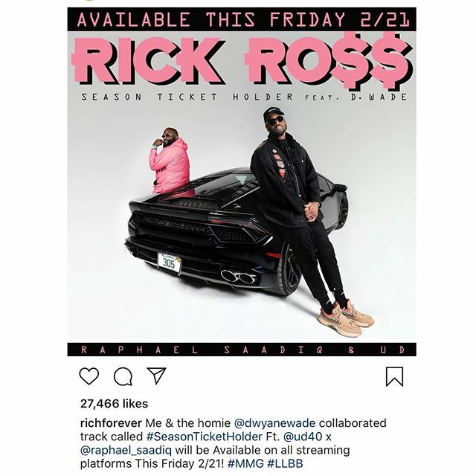Click the Available This Friday 2/21 banner
This screenshot has height=476, width=476.
242,19
